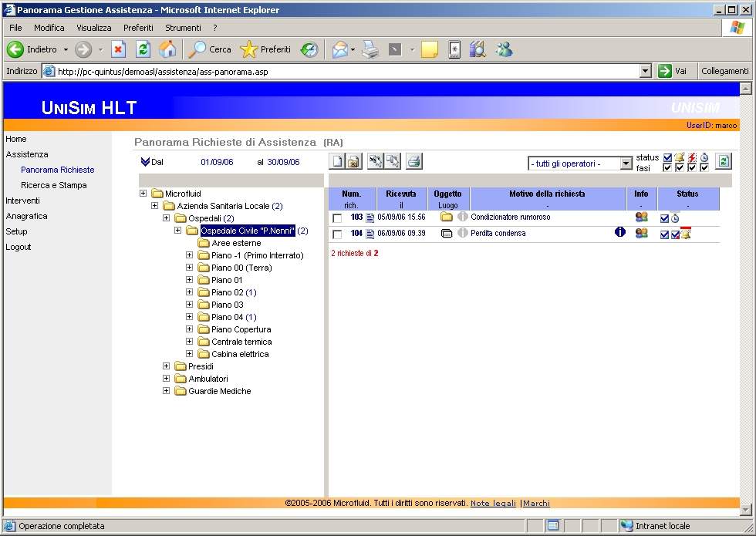Open the Modifica menu
This screenshot has width=756, height=536.
point(49,28)
